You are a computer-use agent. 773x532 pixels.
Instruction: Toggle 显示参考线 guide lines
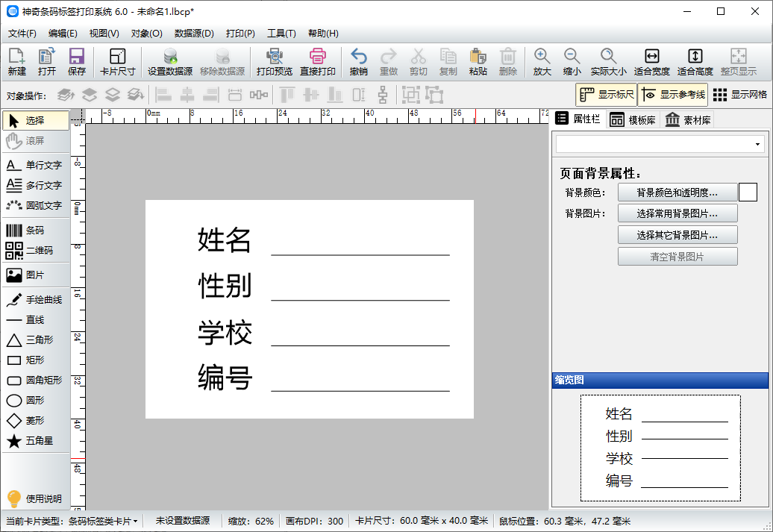(x=672, y=95)
